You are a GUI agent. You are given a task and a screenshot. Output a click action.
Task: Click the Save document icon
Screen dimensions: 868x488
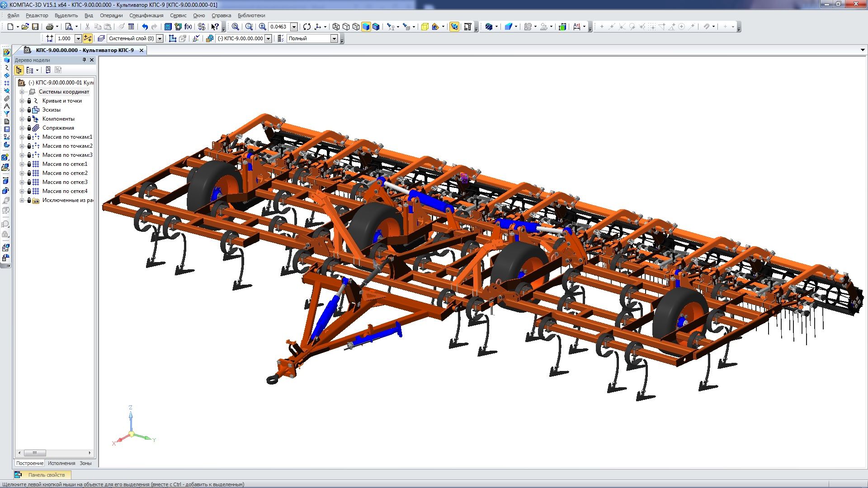click(35, 27)
